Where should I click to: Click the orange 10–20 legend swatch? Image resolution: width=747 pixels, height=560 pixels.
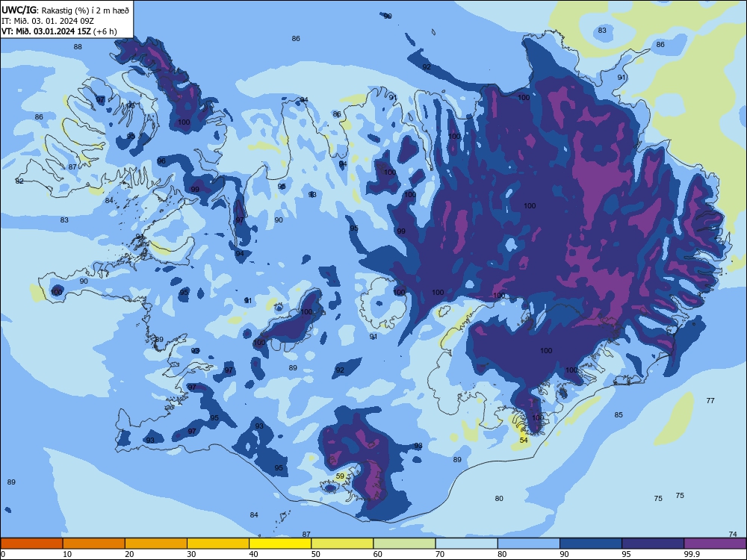[94, 544]
